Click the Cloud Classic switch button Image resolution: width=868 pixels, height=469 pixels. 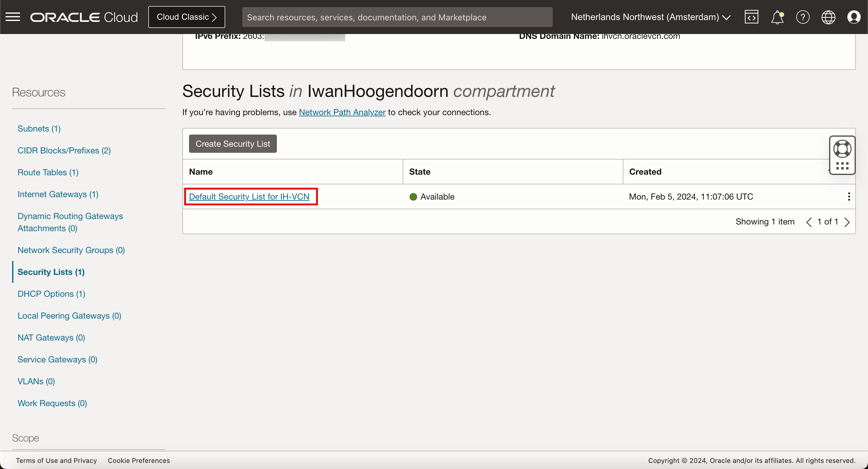click(186, 17)
